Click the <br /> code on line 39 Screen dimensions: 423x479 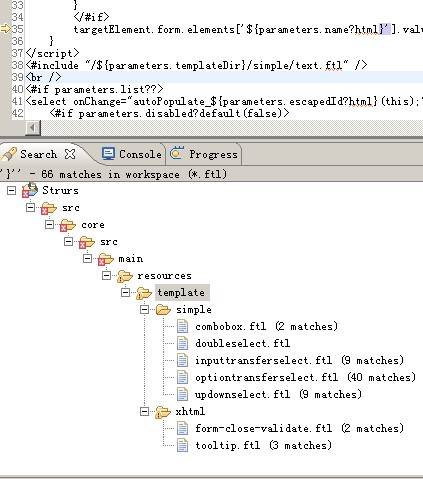(x=44, y=77)
